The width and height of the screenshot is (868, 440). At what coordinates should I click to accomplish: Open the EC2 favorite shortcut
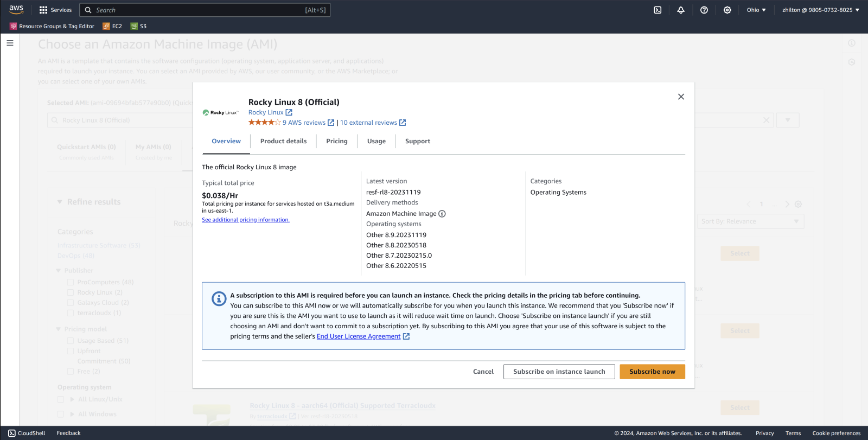[x=112, y=26]
